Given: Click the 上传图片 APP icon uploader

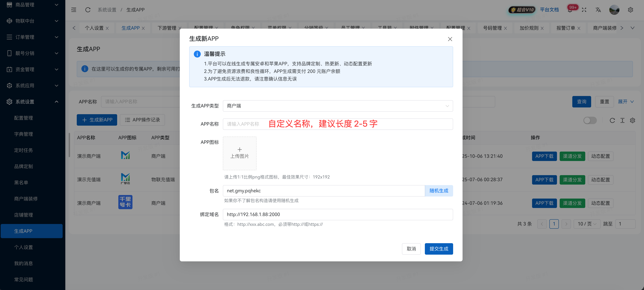Looking at the screenshot, I should coord(240,153).
